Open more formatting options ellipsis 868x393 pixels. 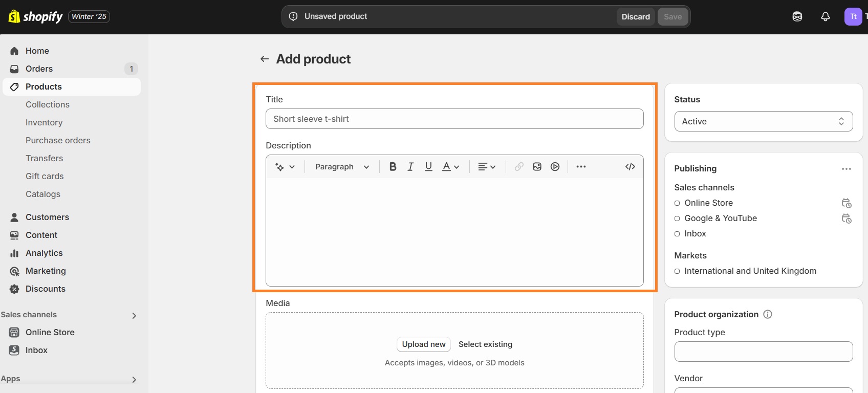(x=581, y=167)
